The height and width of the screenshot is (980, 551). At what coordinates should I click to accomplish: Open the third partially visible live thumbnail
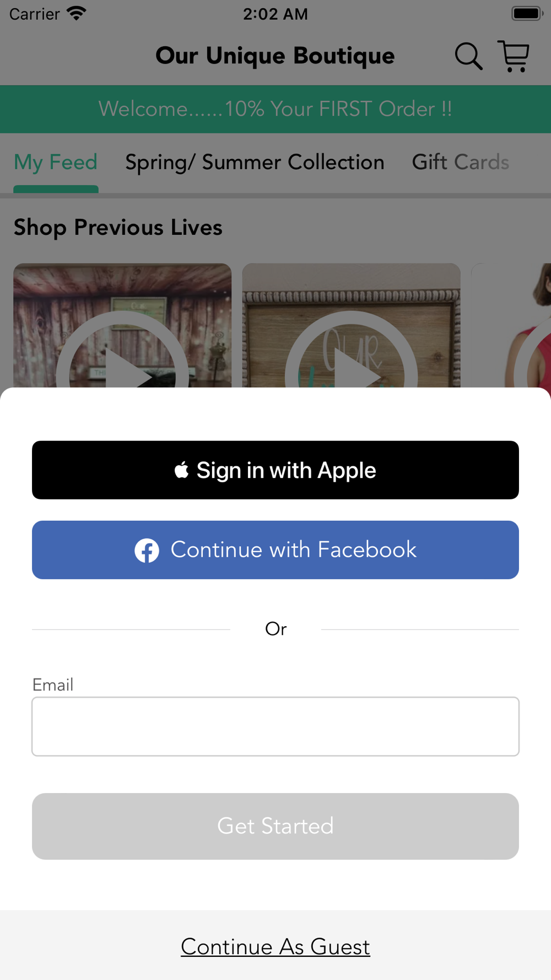pos(511,325)
